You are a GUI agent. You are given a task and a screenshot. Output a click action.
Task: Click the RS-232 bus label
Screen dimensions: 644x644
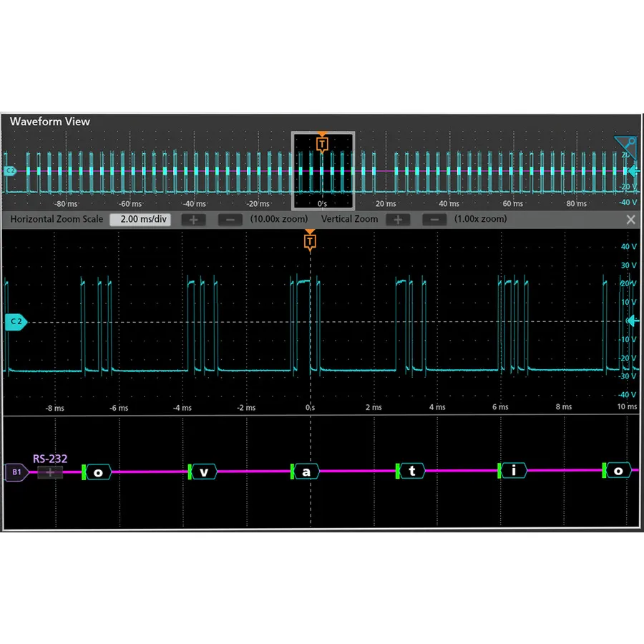[50, 459]
